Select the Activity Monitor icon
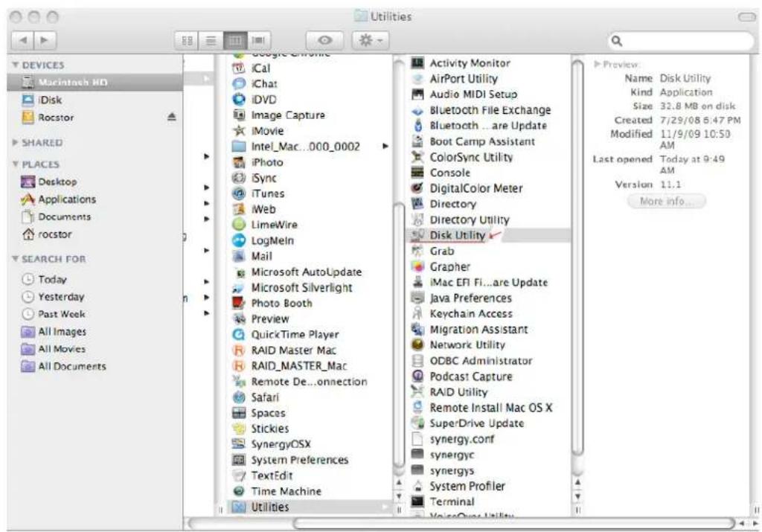The image size is (762, 532). click(x=417, y=63)
